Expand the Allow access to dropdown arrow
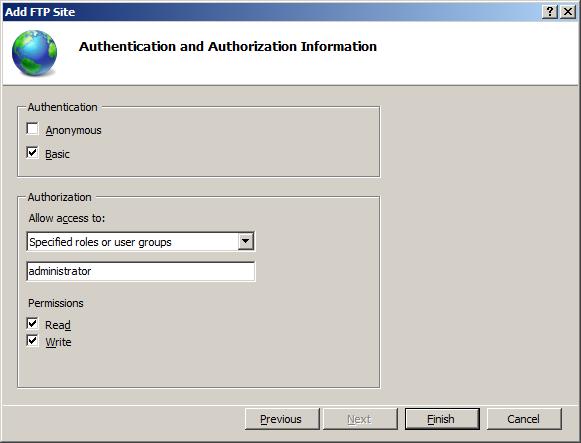Image resolution: width=581 pixels, height=443 pixels. pyautogui.click(x=245, y=242)
